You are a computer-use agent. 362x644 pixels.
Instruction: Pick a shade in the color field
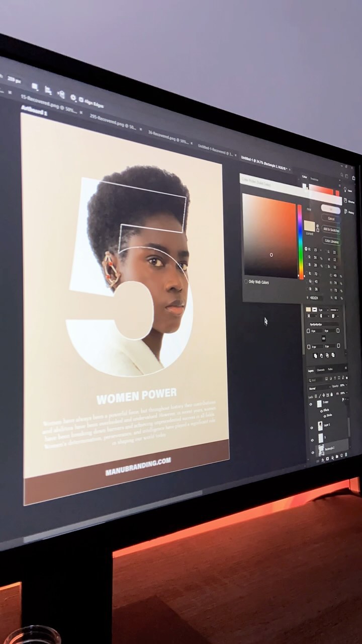pyautogui.click(x=269, y=235)
